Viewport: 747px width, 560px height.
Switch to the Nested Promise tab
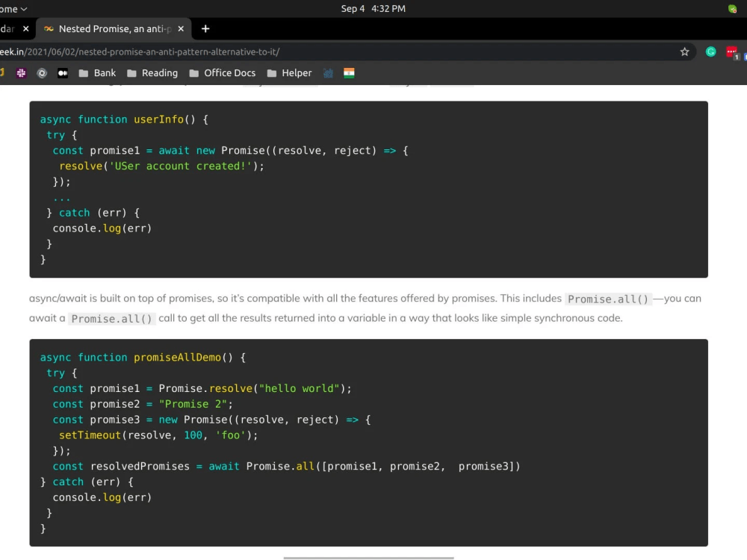pos(112,28)
